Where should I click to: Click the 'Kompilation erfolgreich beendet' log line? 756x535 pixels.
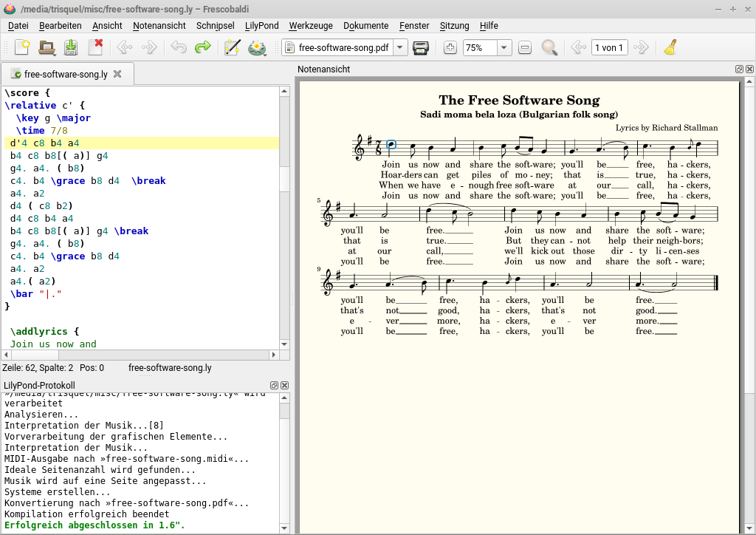coord(87,514)
